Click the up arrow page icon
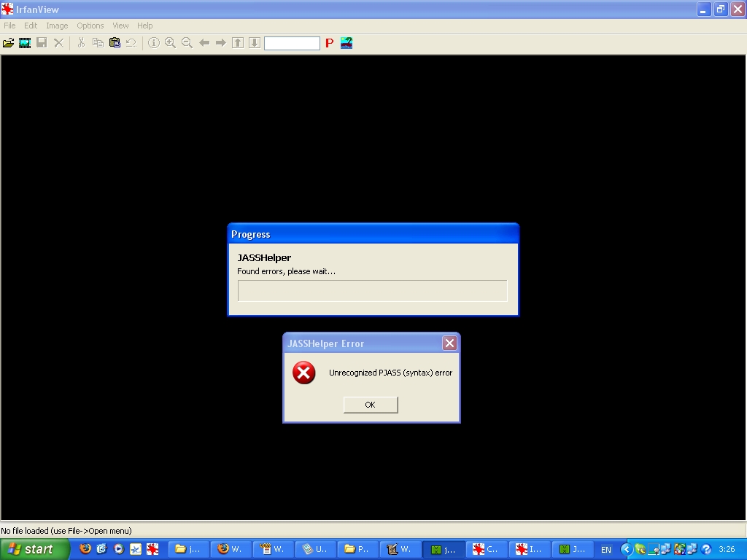The height and width of the screenshot is (560, 747). [238, 43]
